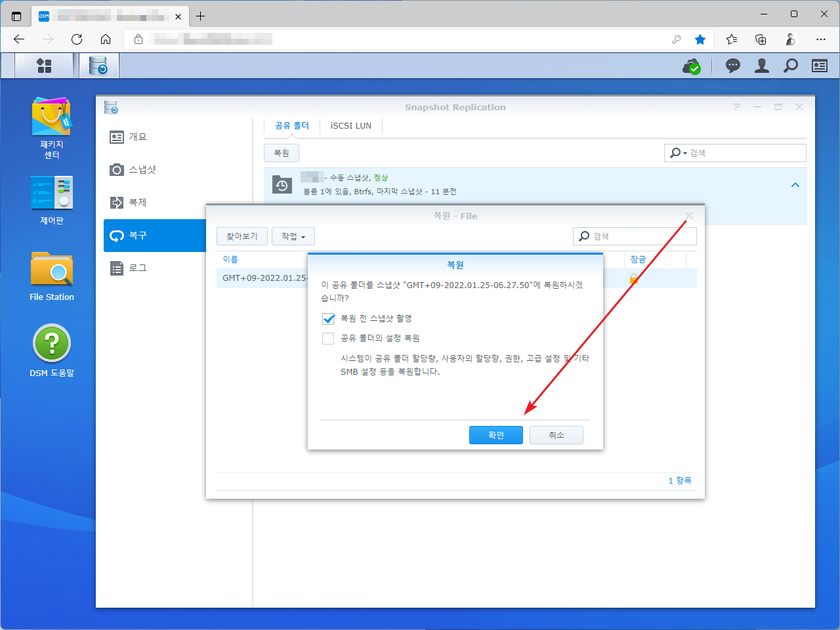Click search field in '복원 - File' window
Screen dimensions: 840x630
pyautogui.click(x=635, y=236)
